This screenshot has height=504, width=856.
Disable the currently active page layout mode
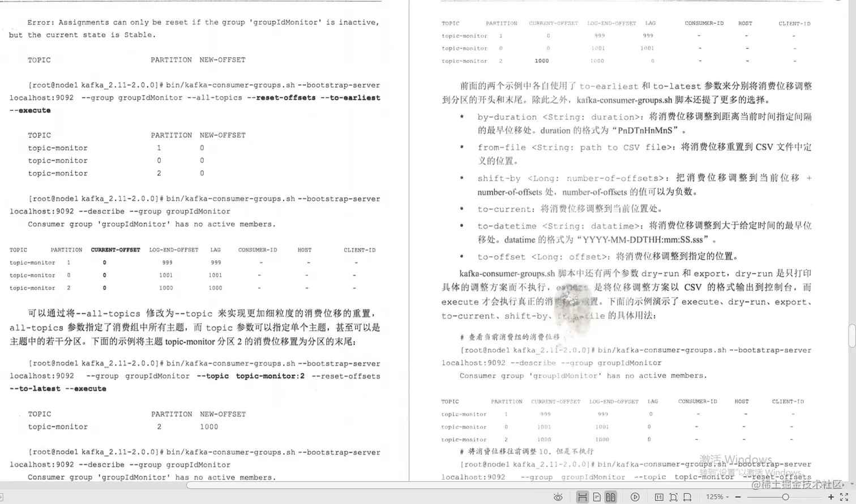point(581,497)
